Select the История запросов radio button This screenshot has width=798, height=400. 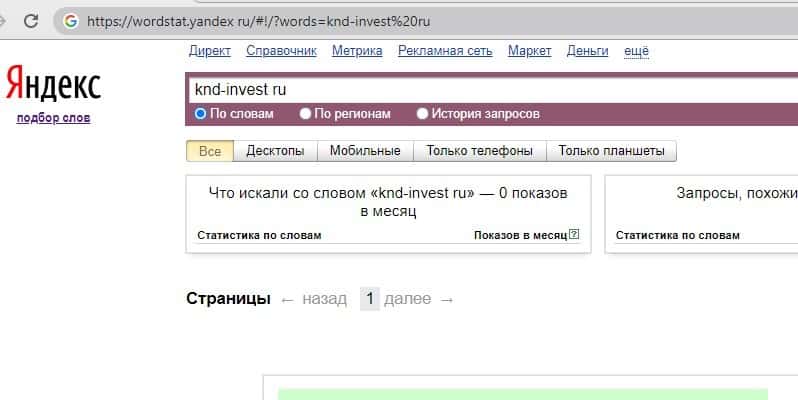(422, 114)
